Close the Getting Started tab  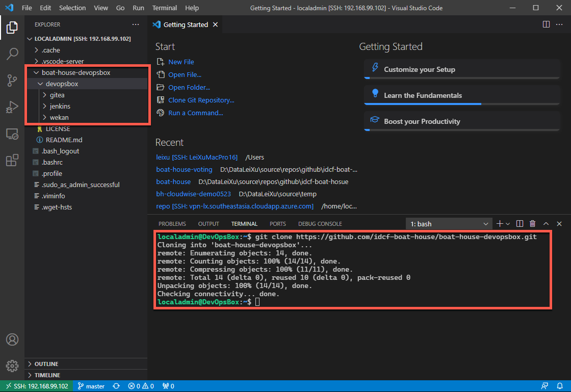pos(215,24)
